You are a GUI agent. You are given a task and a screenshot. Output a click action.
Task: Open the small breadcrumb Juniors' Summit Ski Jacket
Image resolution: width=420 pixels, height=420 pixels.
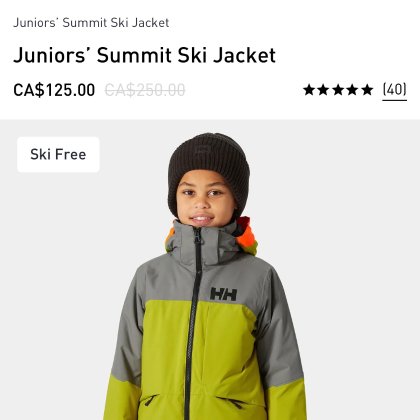pyautogui.click(x=91, y=23)
